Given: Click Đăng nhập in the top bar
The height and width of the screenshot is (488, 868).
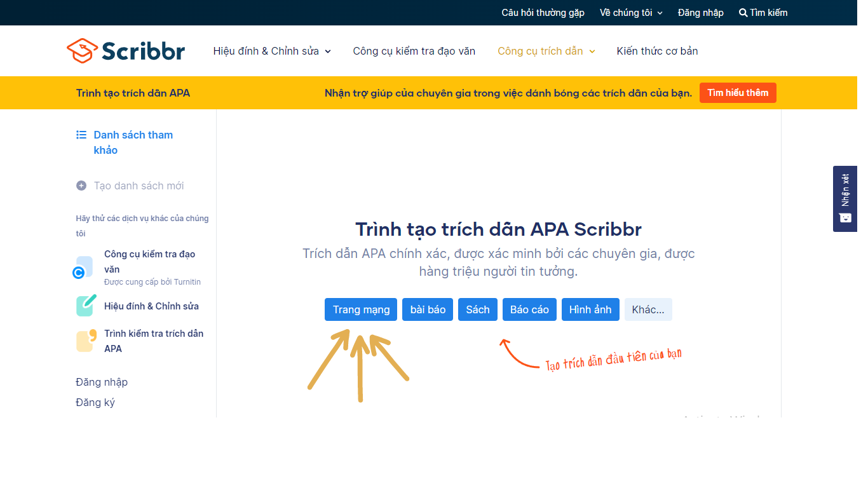Looking at the screenshot, I should [701, 13].
